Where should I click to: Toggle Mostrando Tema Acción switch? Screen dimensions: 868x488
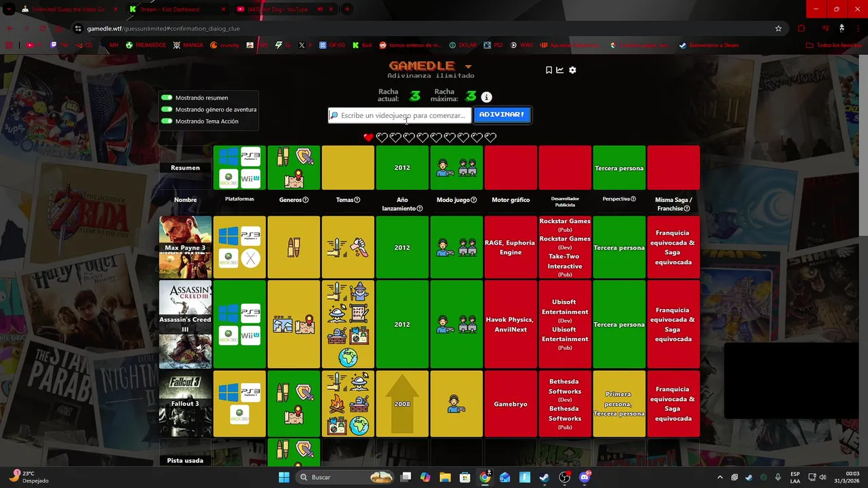[x=166, y=121]
